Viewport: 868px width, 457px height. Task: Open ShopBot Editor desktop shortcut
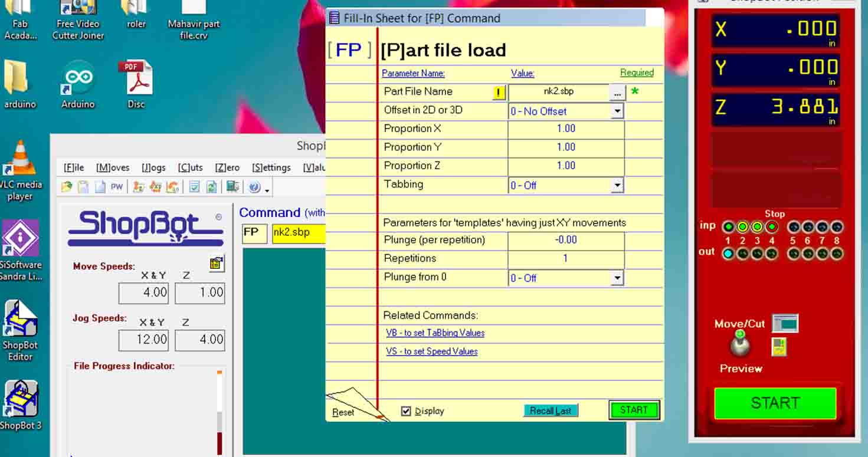20,331
